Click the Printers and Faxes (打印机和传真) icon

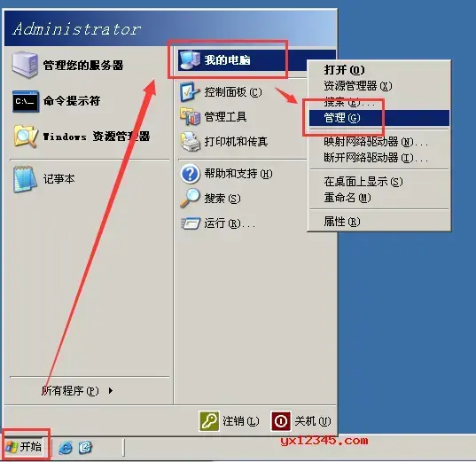click(191, 142)
